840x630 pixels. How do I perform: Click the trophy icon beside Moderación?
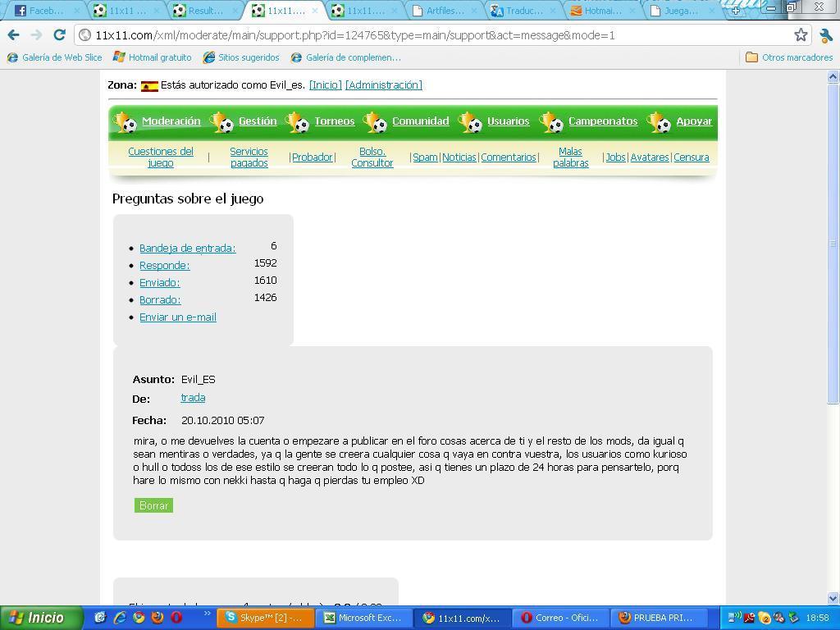(x=126, y=122)
